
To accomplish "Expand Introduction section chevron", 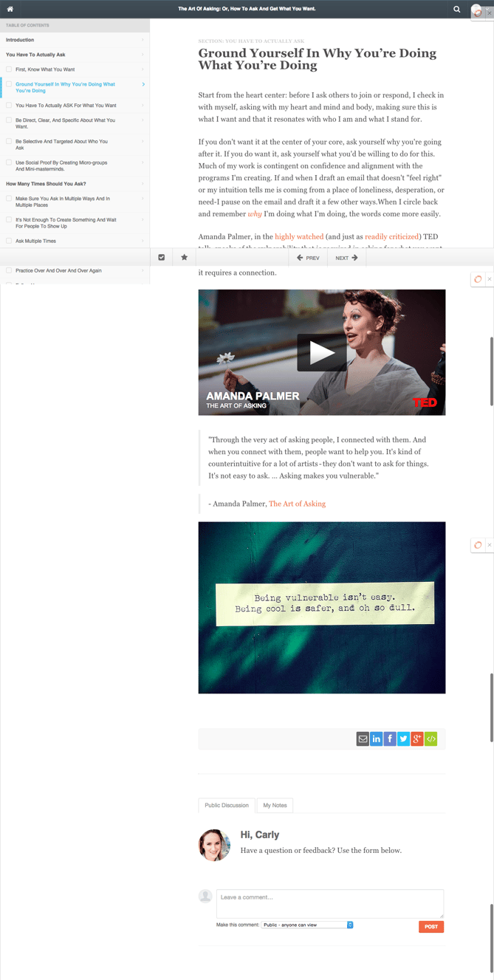I will pos(143,40).
